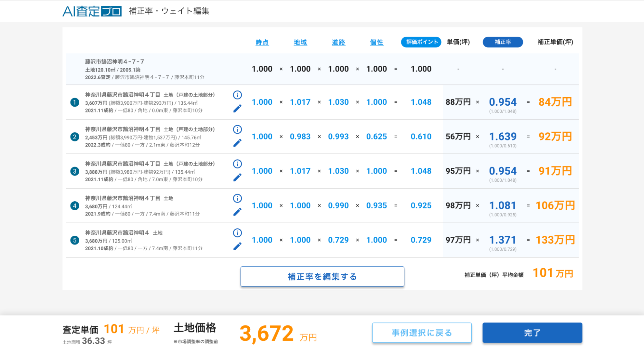Open info icon for comparable 2
The image size is (644, 354).
(x=237, y=129)
